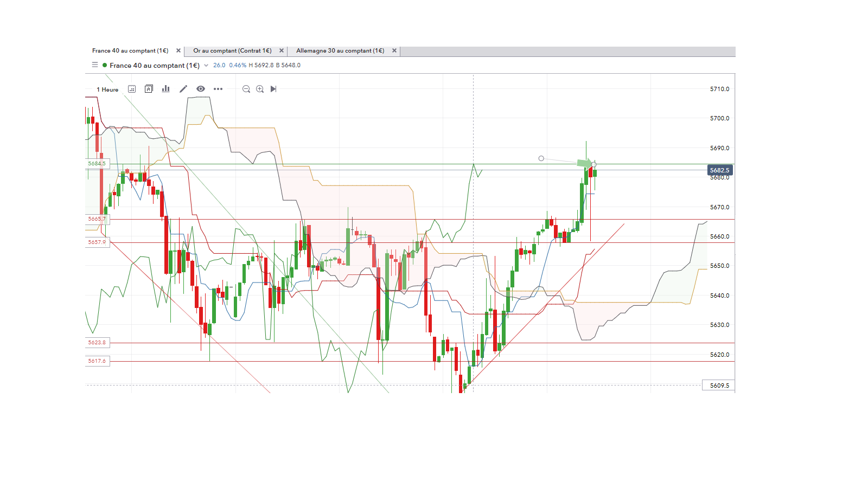The image size is (868, 488).
Task: Select the 5623.8 red level label
Action: [x=97, y=343]
